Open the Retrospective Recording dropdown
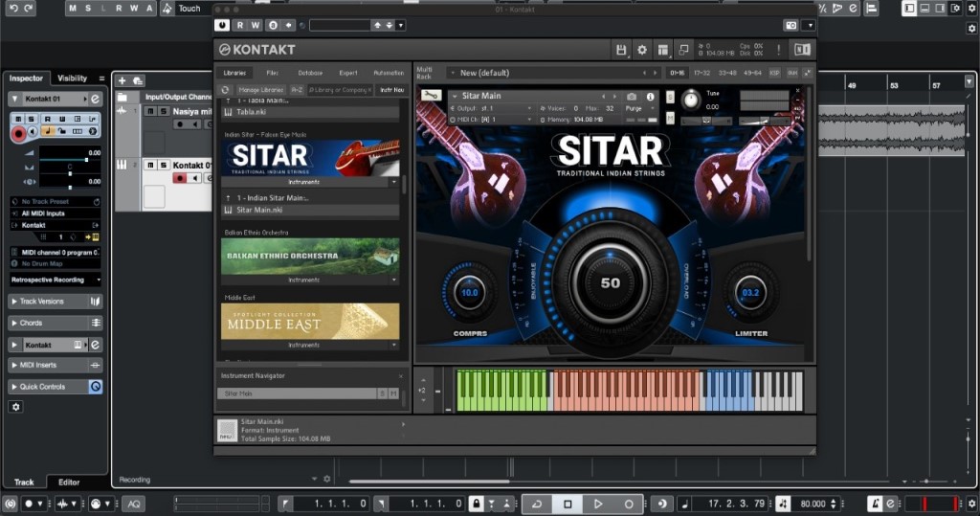The height and width of the screenshot is (516, 980). click(55, 280)
